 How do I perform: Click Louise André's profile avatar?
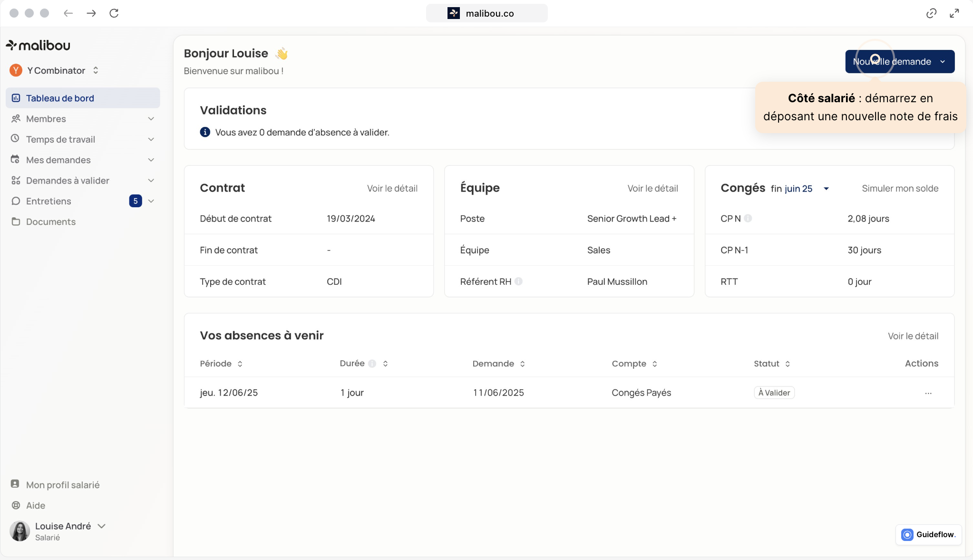click(x=19, y=531)
